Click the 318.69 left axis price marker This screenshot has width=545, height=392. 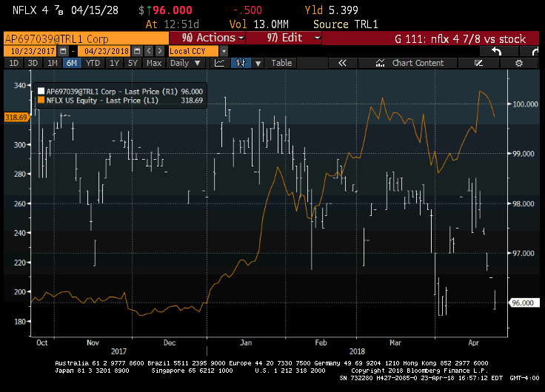[17, 117]
